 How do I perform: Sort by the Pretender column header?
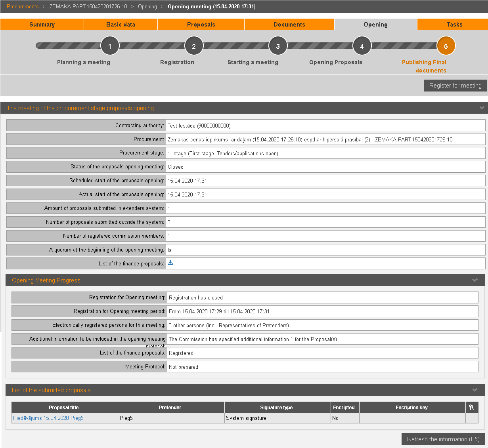(170, 407)
